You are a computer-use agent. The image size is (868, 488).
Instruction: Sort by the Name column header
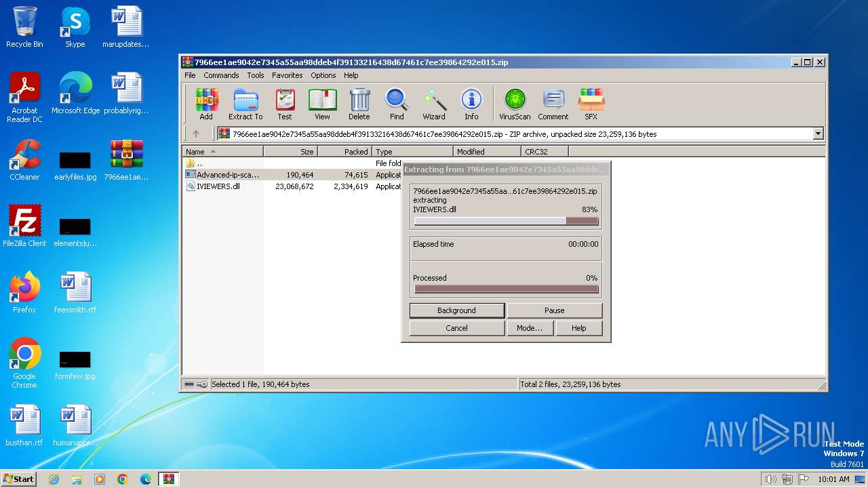(223, 152)
